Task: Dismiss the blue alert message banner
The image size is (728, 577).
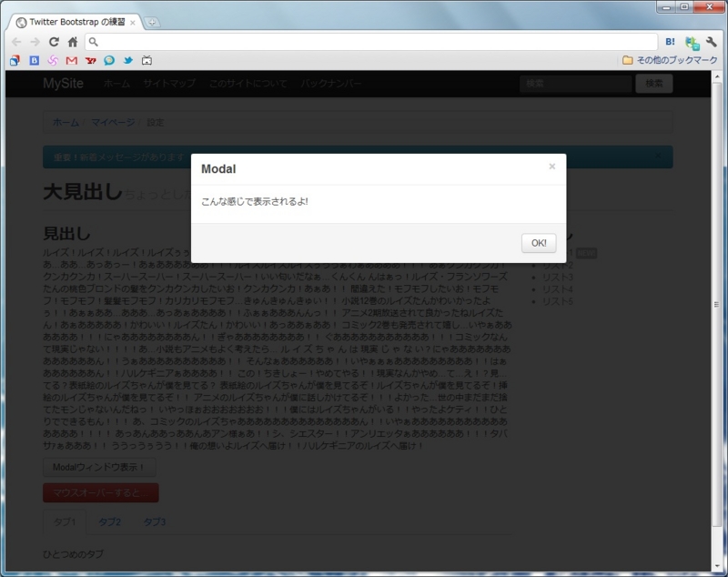Action: 658,156
